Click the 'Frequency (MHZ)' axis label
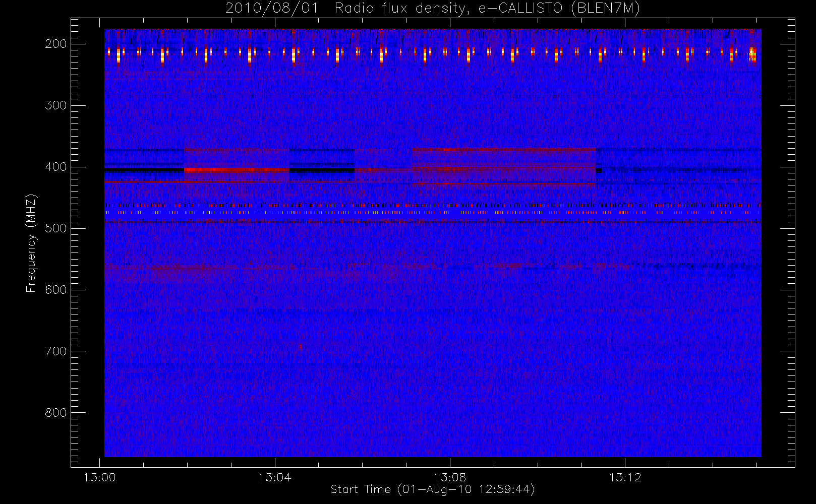The width and height of the screenshot is (816, 504). (x=31, y=243)
